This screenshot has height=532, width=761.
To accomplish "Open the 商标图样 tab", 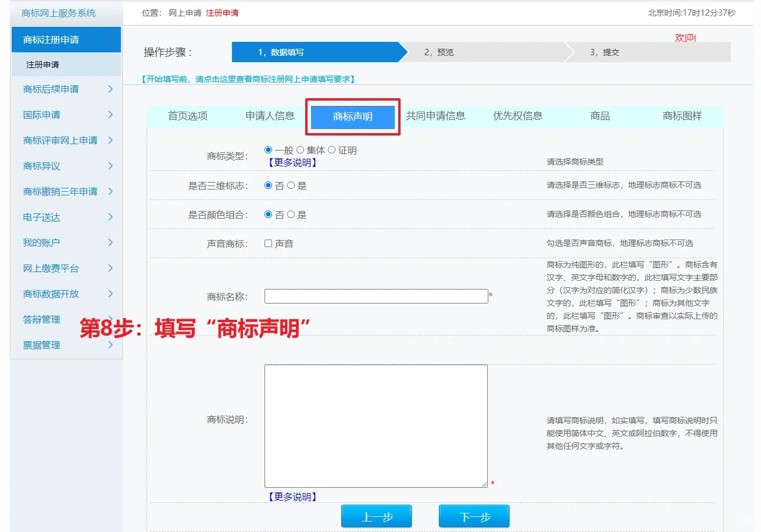I will click(682, 116).
